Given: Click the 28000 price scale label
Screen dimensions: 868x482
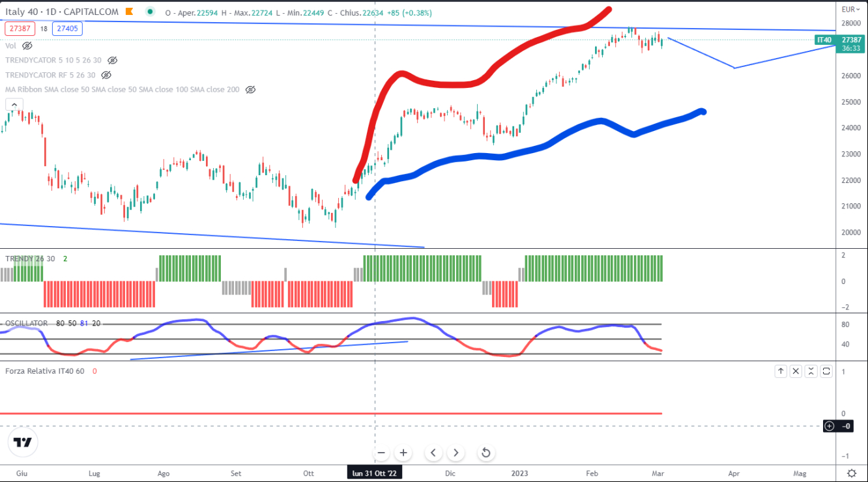Looking at the screenshot, I should pos(851,23).
